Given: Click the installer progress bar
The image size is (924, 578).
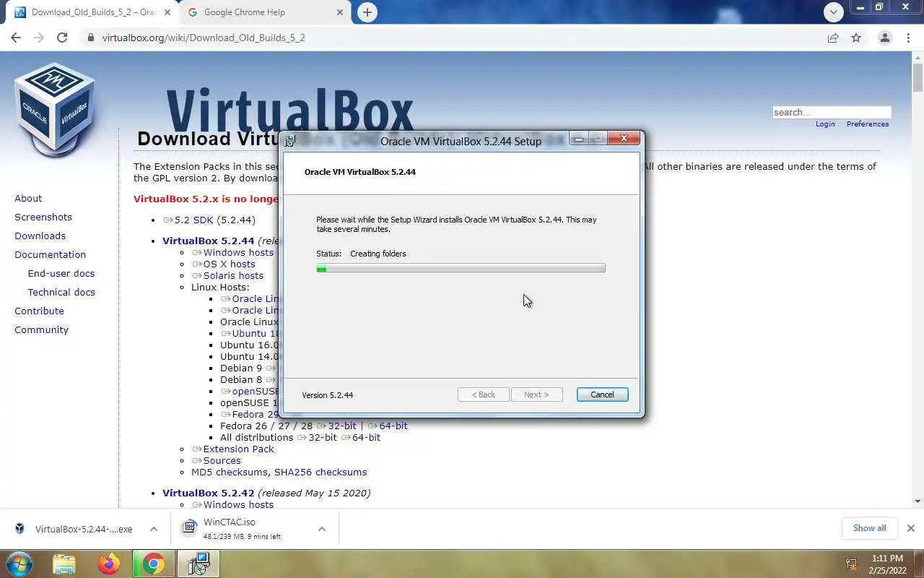Looking at the screenshot, I should [461, 268].
